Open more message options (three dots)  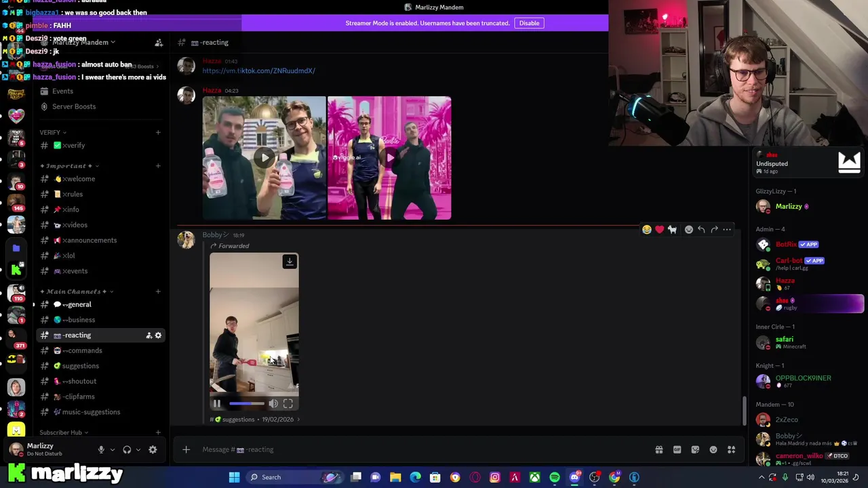pyautogui.click(x=727, y=230)
